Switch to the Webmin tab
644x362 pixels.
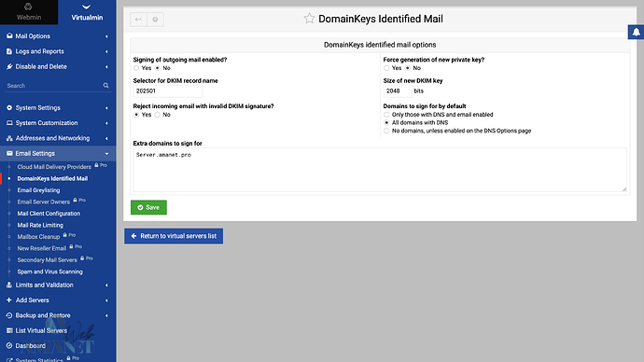click(29, 12)
